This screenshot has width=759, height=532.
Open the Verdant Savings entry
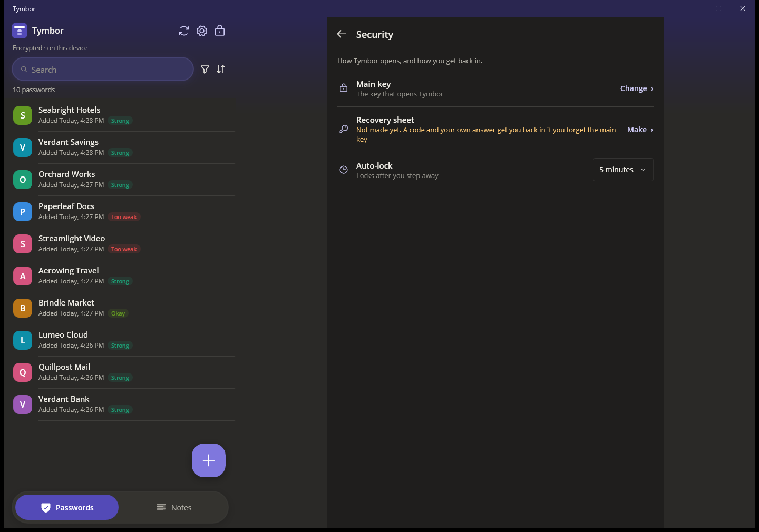tap(123, 147)
